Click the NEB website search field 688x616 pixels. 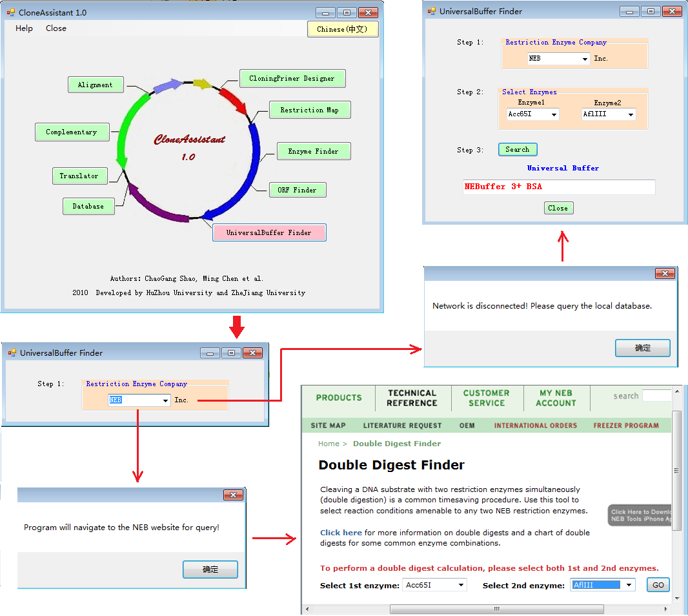(x=656, y=396)
